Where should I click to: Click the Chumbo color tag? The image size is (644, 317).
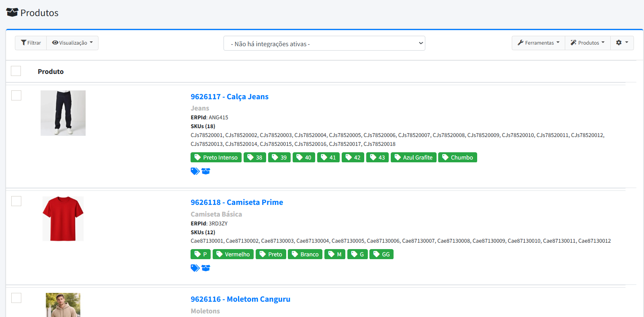pyautogui.click(x=457, y=157)
